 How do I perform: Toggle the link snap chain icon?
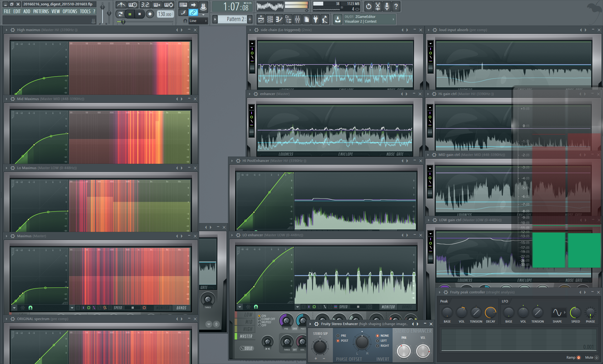[193, 13]
